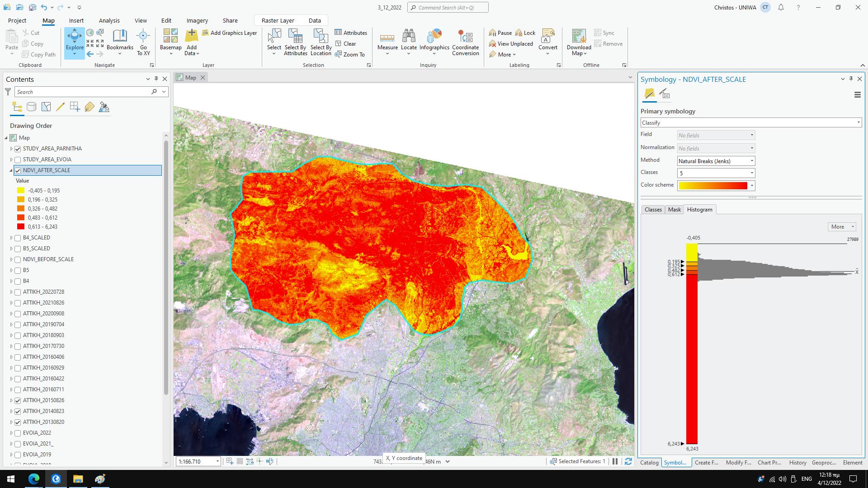Click the Contents search field

(x=83, y=92)
